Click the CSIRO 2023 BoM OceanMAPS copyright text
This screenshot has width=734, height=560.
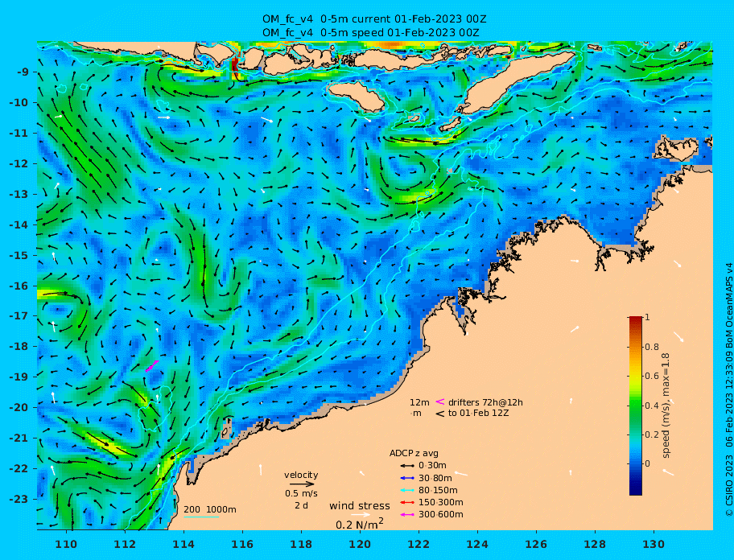(x=729, y=389)
